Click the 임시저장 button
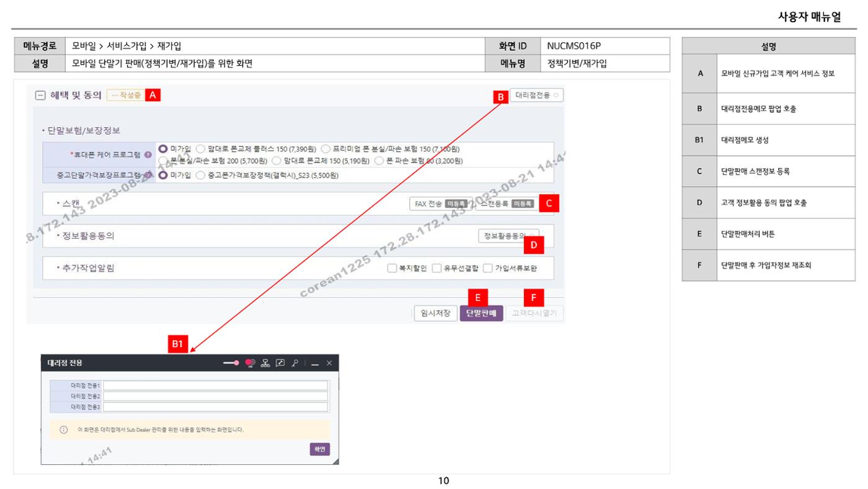Screen dimensions: 868x489 (x=436, y=313)
